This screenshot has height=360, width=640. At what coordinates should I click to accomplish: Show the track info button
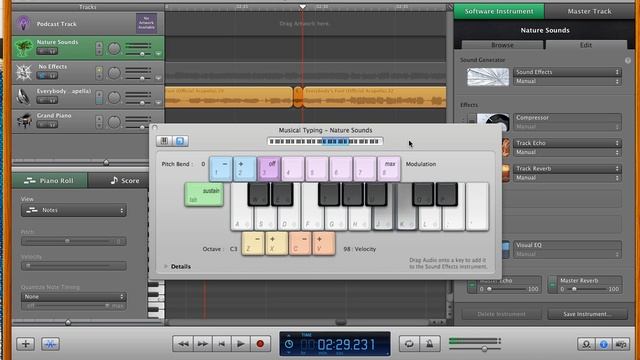pyautogui.click(x=604, y=344)
